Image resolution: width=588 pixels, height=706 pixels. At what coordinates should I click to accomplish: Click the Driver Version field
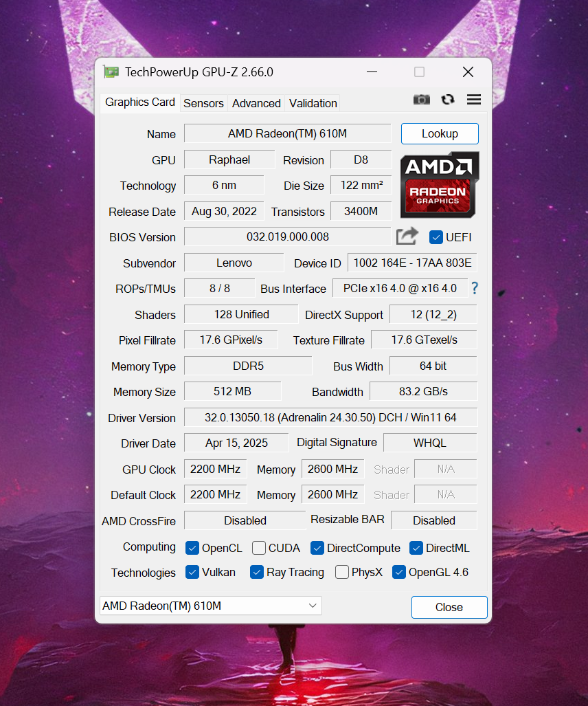tap(330, 417)
